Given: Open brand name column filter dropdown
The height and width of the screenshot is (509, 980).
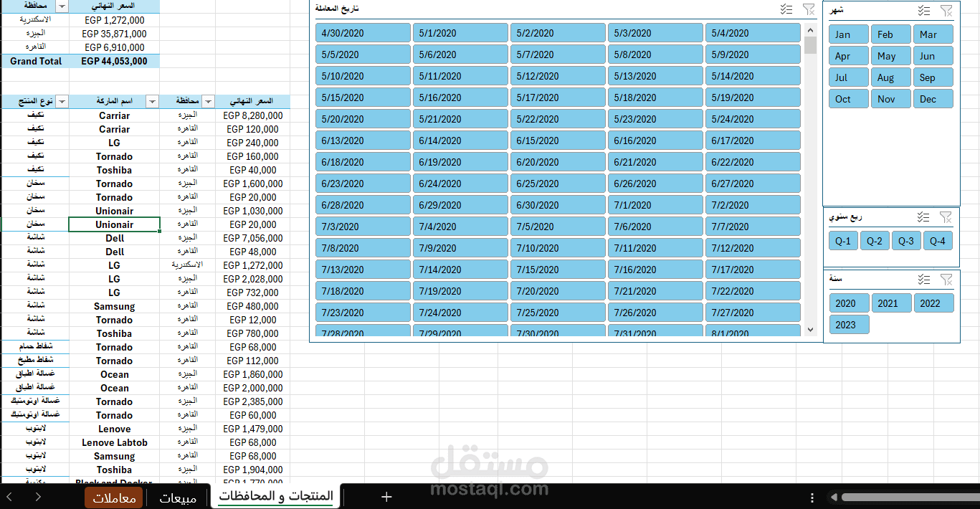Looking at the screenshot, I should pos(152,102).
